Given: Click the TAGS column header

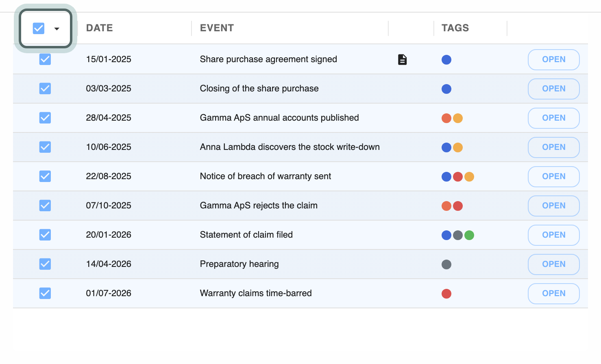Looking at the screenshot, I should (455, 28).
